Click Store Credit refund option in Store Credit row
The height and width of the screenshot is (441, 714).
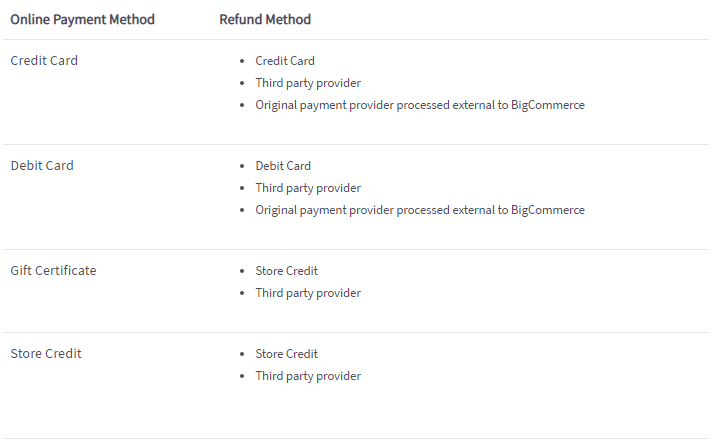tap(287, 354)
